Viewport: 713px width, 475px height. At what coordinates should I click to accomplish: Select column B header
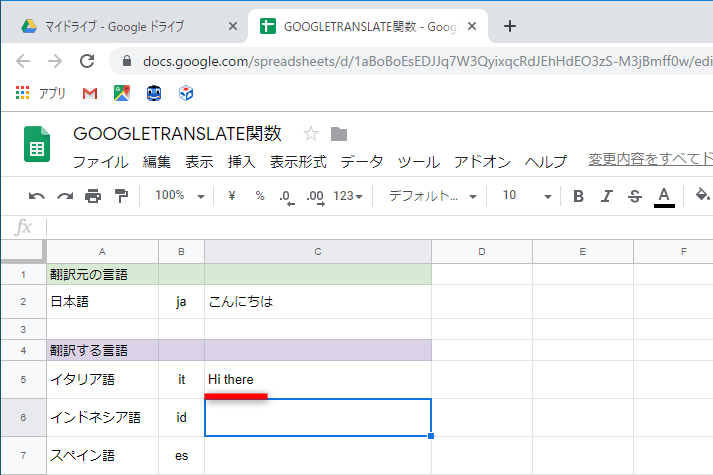click(x=181, y=251)
